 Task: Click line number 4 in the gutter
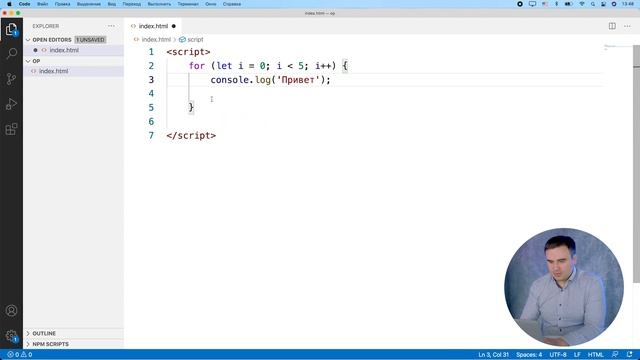click(x=151, y=93)
